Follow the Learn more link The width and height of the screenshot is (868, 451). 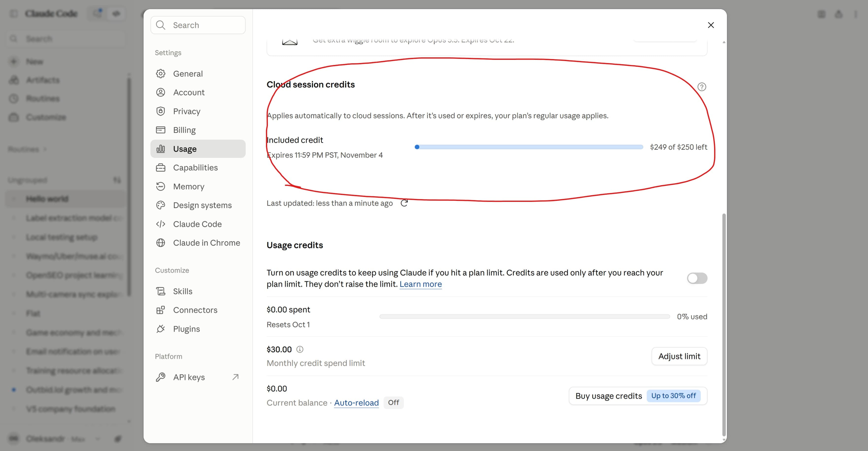421,284
